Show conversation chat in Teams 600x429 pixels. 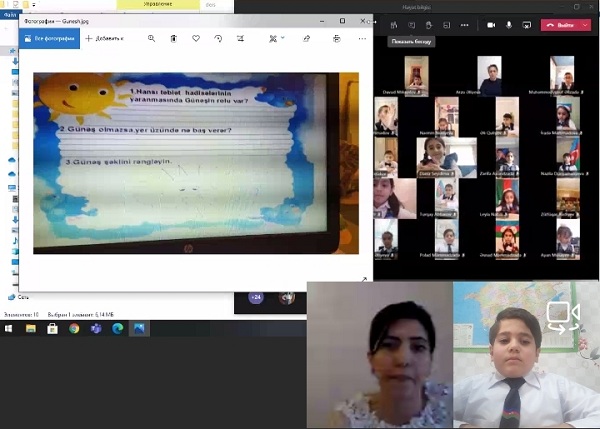(411, 25)
